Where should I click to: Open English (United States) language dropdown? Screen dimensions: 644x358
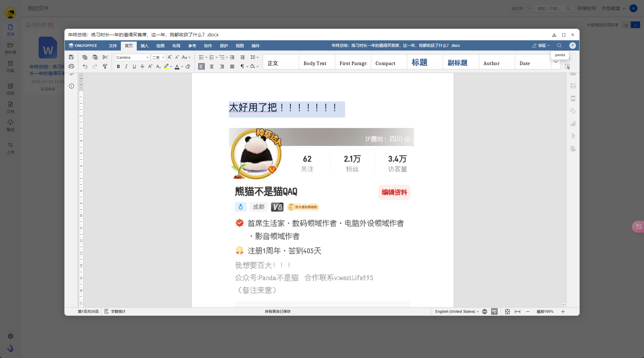[x=457, y=311]
